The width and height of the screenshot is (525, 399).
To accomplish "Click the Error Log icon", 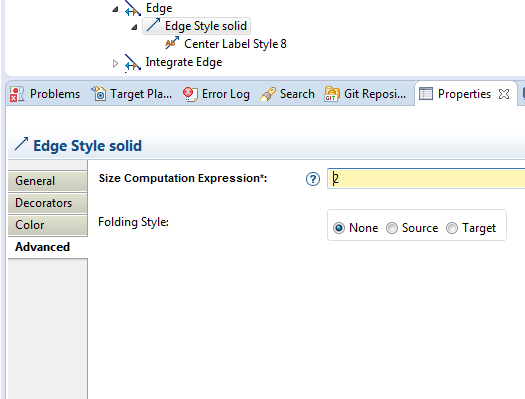I will click(190, 94).
